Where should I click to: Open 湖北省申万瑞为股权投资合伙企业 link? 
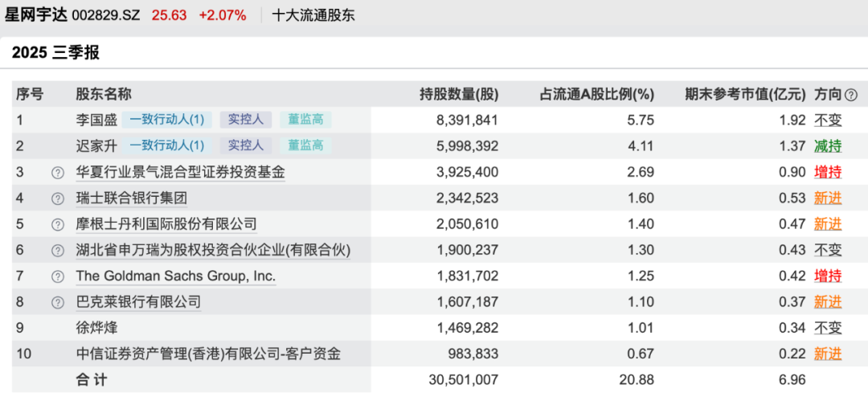(x=213, y=251)
